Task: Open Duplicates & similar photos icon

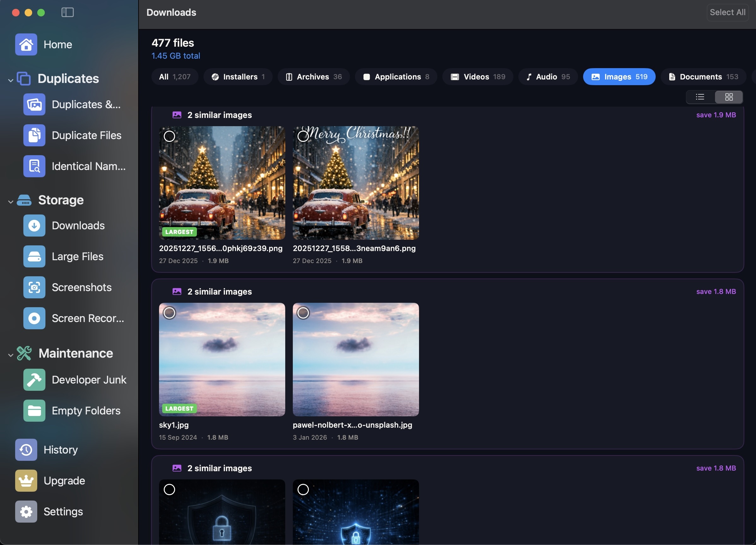Action: pyautogui.click(x=34, y=104)
